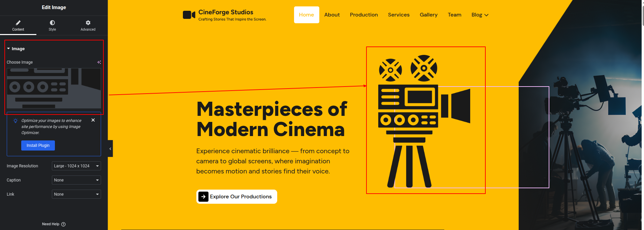Click the Install Plugin button

[38, 145]
